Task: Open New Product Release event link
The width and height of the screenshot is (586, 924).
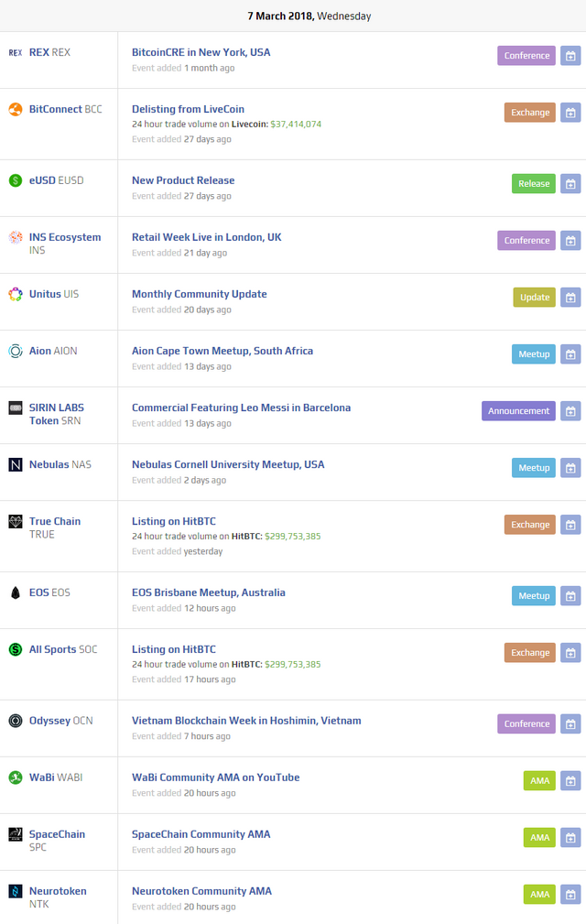Action: [183, 180]
